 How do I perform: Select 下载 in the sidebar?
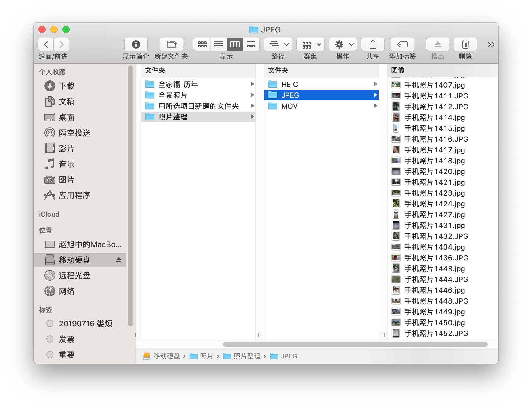tap(67, 86)
